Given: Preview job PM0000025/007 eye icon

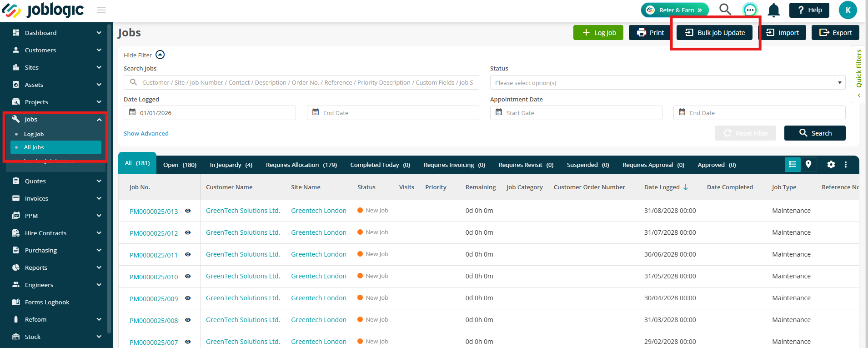Looking at the screenshot, I should pos(188,342).
